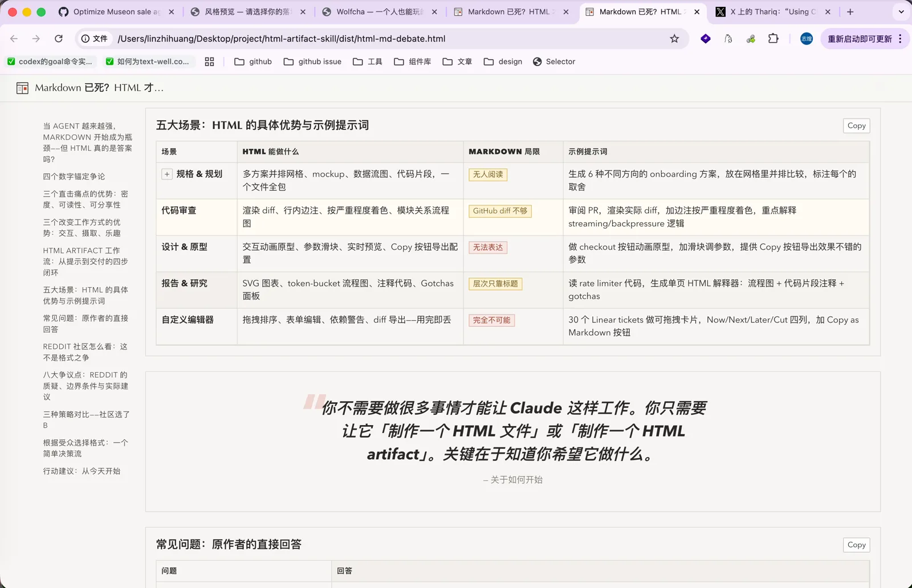View site information icon labeled 文件

pyautogui.click(x=94, y=39)
